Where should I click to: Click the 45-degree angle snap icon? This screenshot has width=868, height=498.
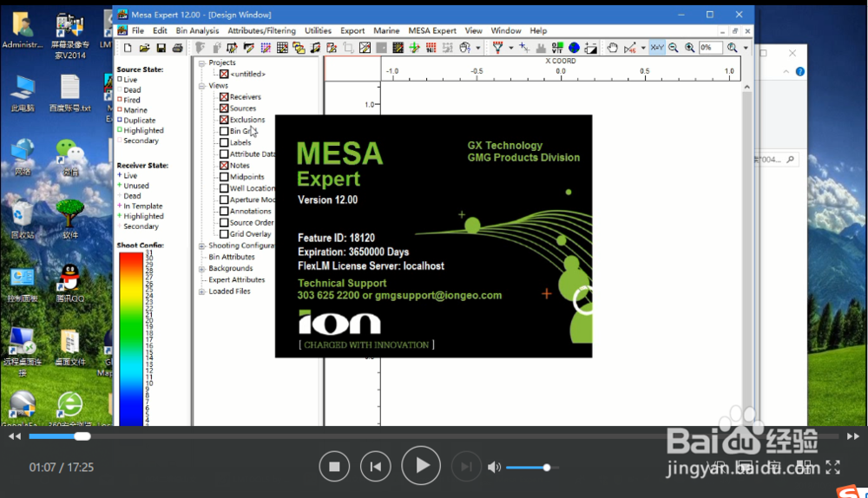[630, 48]
